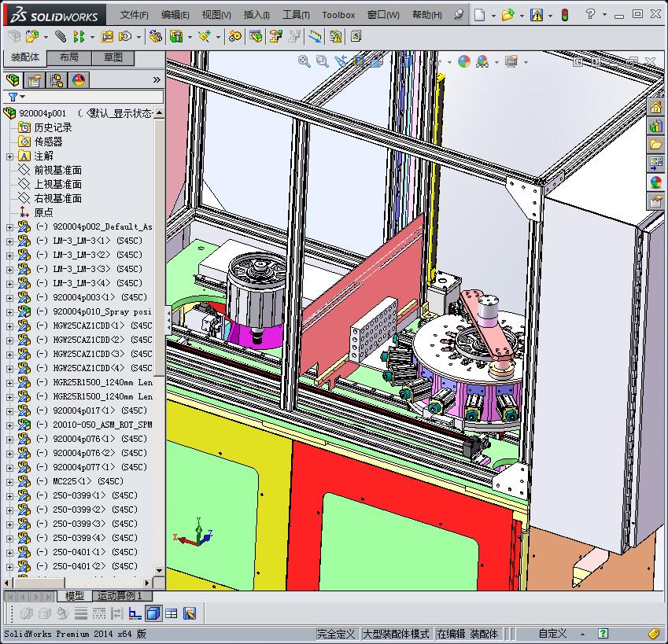Click the Smart Fasteners icon
668x644 pixels.
[x=107, y=37]
